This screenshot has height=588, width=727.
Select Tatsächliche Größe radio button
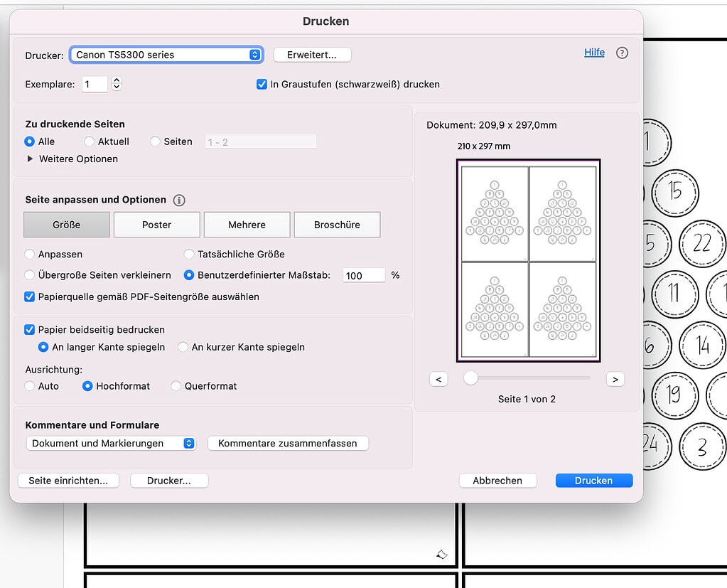click(189, 254)
